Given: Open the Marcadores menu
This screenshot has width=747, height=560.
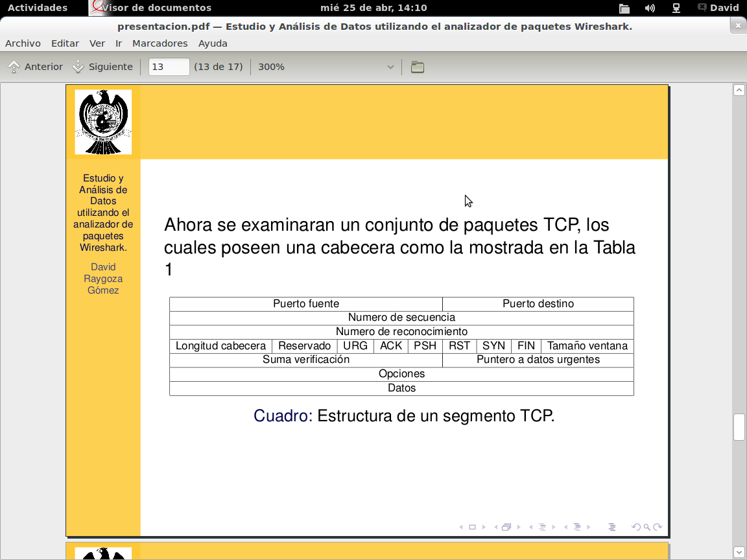Looking at the screenshot, I should [160, 43].
